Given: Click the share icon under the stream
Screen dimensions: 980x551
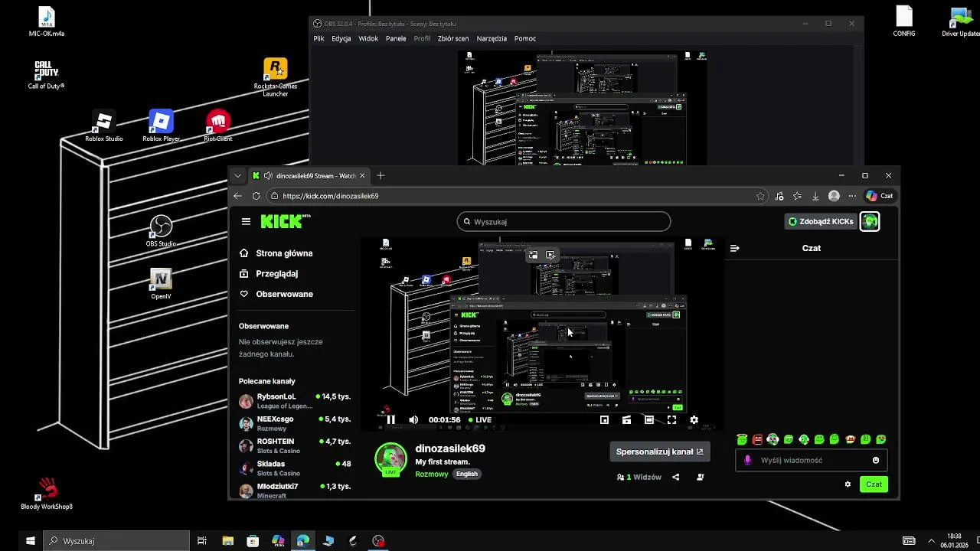Looking at the screenshot, I should pos(675,477).
